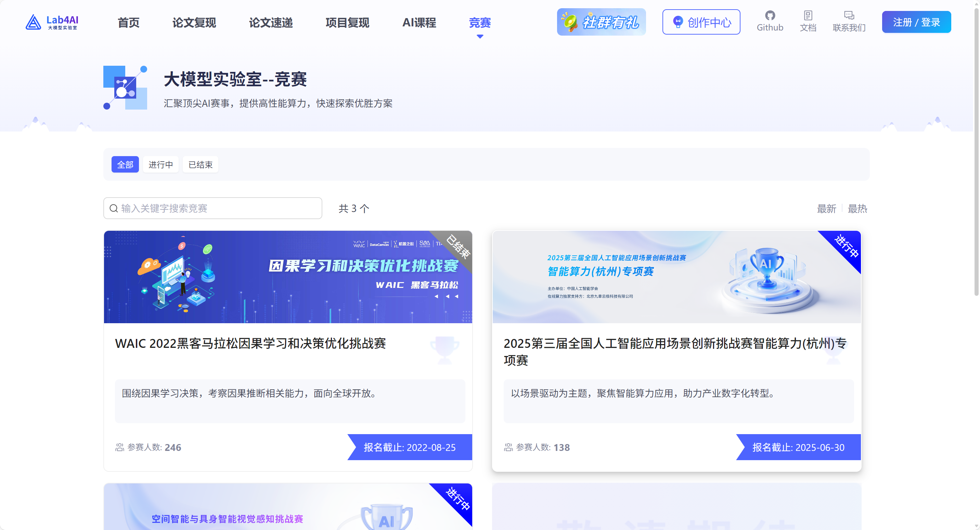Click the page vertical scrollbar

coord(976,152)
